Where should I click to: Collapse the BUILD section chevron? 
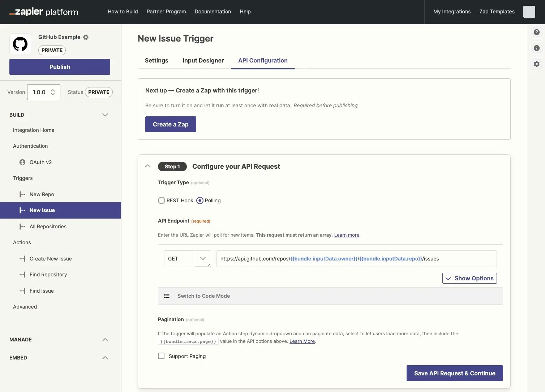(x=105, y=115)
